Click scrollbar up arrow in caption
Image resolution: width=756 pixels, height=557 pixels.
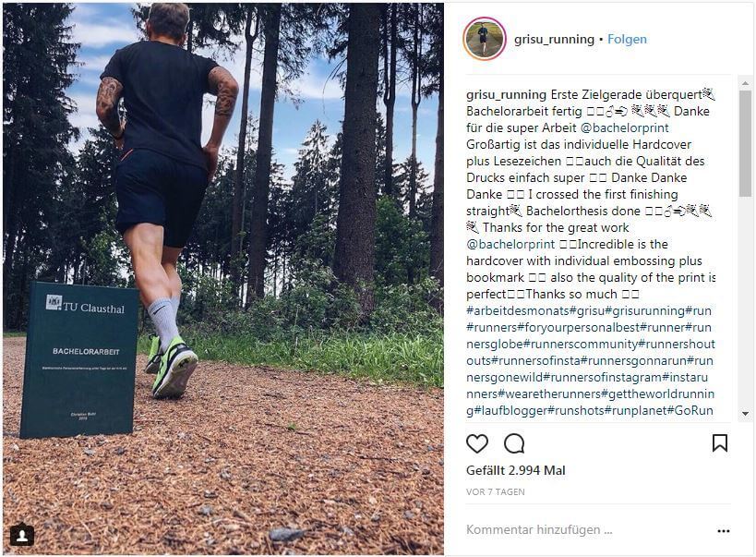[746, 83]
